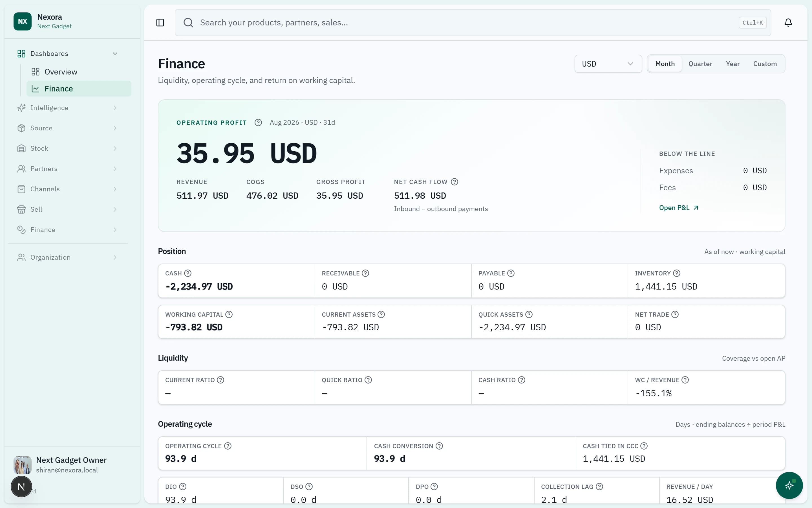The width and height of the screenshot is (812, 508).
Task: Click the Cash Ratio help icon
Action: (521, 380)
